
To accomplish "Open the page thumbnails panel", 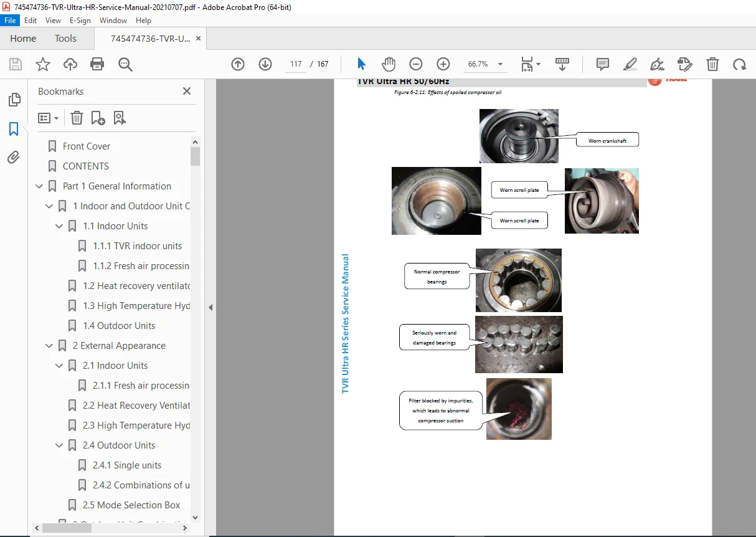I will (x=14, y=100).
